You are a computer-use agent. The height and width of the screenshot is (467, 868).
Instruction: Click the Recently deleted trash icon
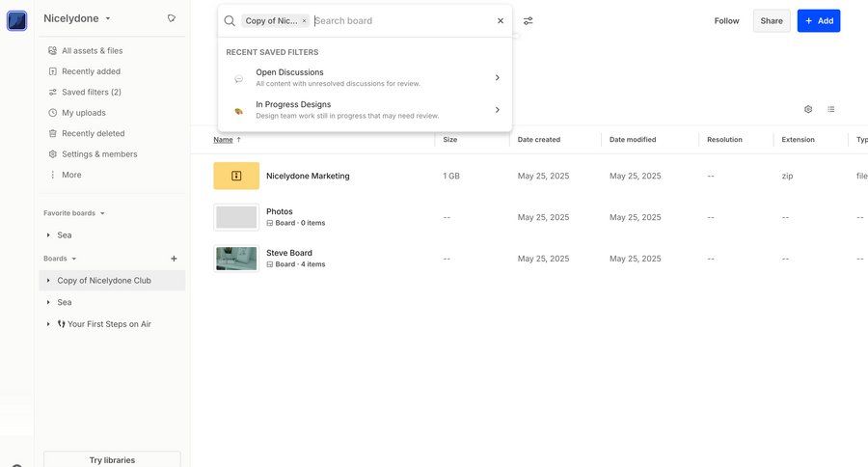(53, 133)
